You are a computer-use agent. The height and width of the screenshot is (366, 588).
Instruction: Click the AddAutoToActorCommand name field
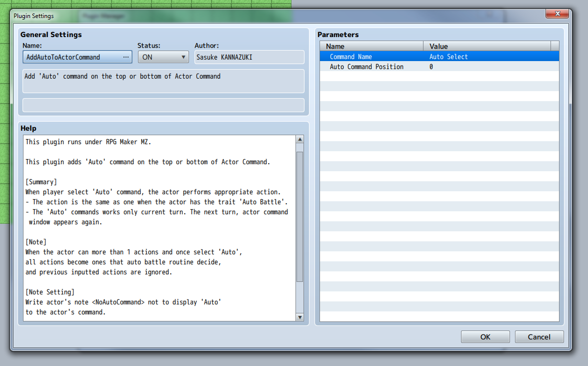click(x=70, y=57)
